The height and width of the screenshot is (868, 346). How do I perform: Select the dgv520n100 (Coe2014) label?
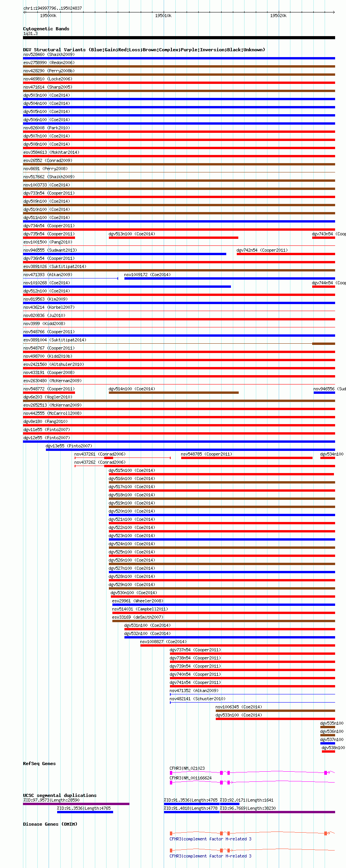tap(132, 511)
